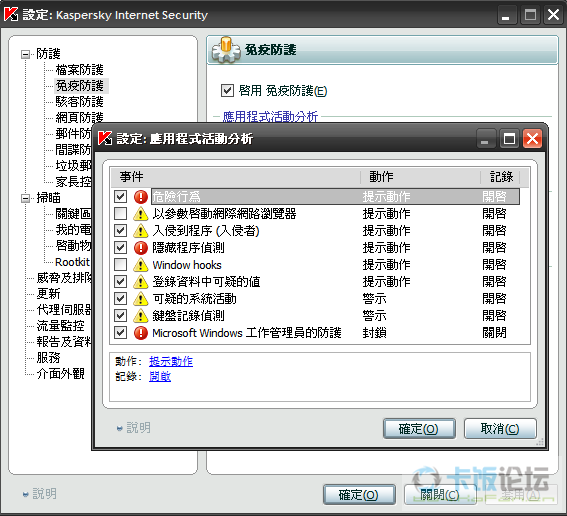The height and width of the screenshot is (516, 567).
Task: Open 流量監控 settings in the tree
Action: (60, 326)
